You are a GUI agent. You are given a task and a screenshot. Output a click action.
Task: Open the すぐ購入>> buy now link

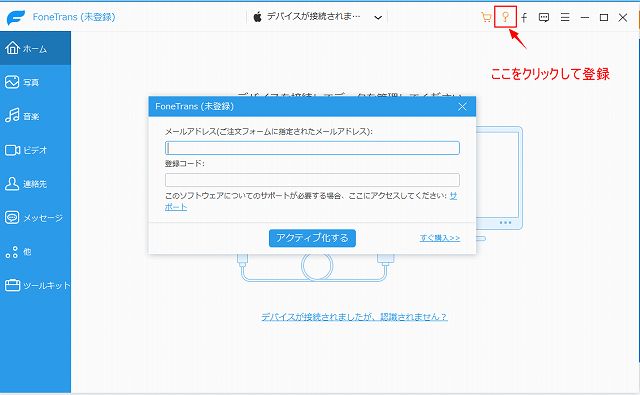(x=440, y=238)
